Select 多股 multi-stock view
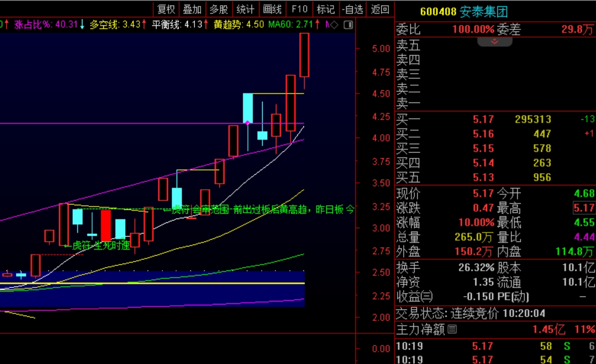The image size is (596, 364). click(219, 9)
